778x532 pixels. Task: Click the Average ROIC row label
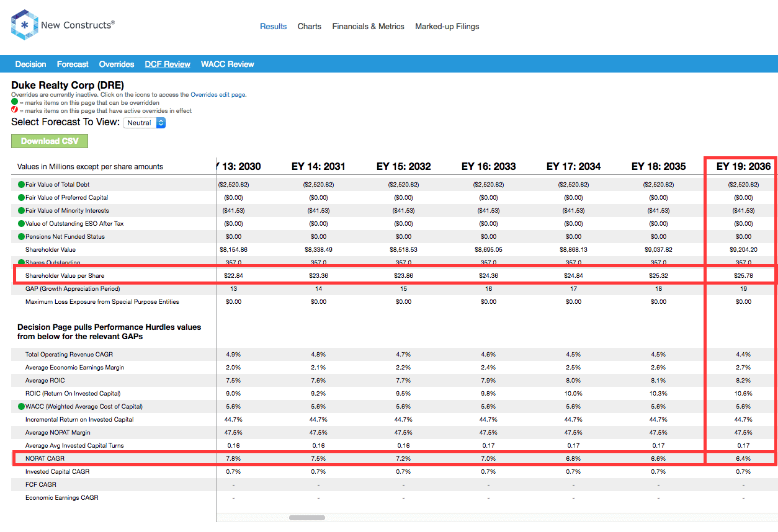tap(45, 380)
